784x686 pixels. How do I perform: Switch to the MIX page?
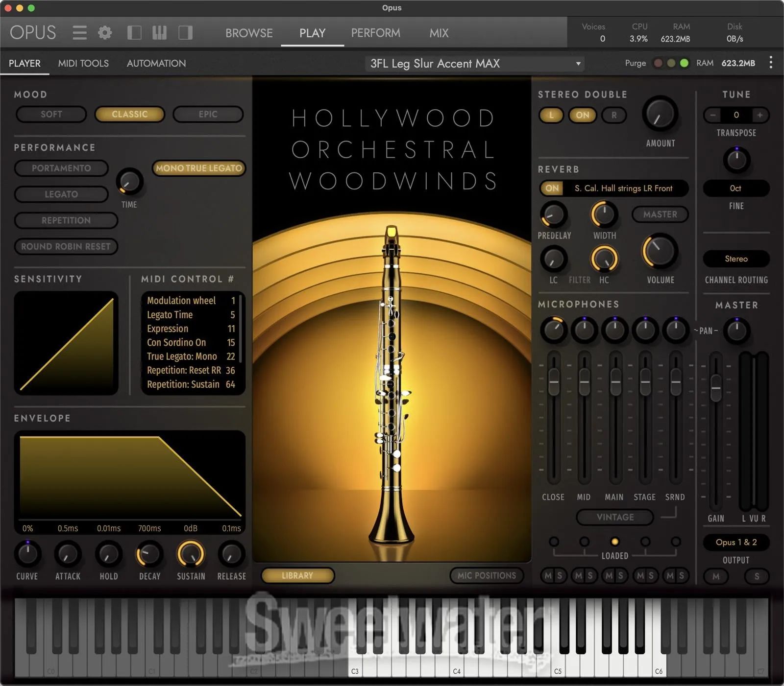439,33
